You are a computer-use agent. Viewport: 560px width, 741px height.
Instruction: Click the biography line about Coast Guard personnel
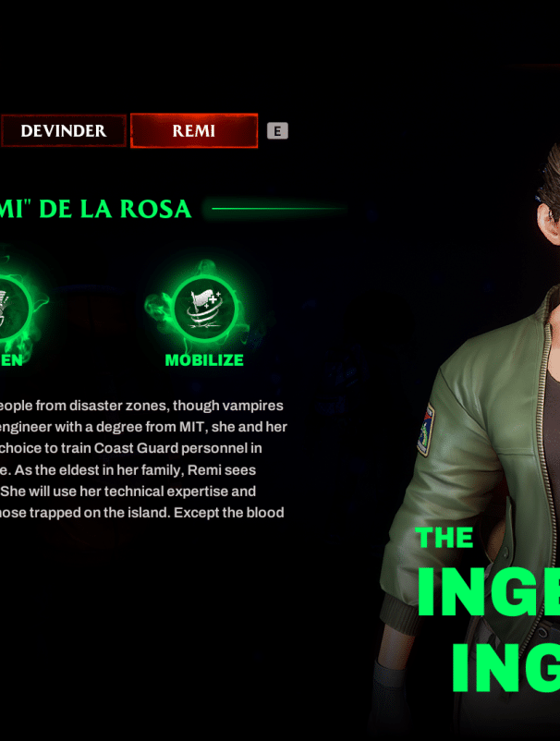pos(131,448)
